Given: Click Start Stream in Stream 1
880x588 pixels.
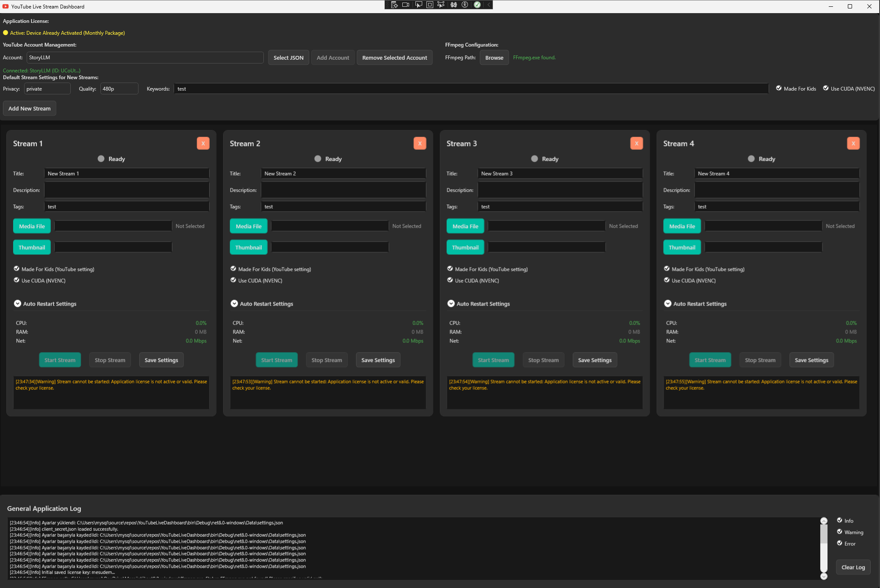Looking at the screenshot, I should click(60, 360).
